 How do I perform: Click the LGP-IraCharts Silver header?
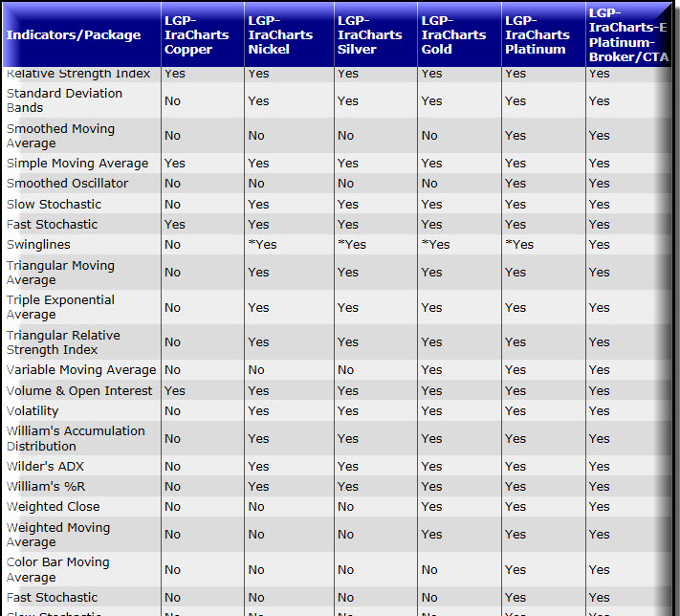[x=369, y=34]
